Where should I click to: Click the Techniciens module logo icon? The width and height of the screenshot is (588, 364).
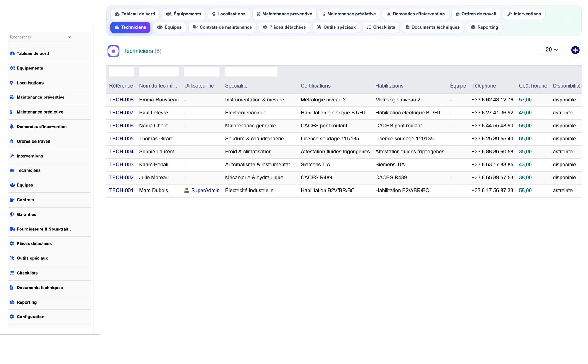[x=113, y=51]
